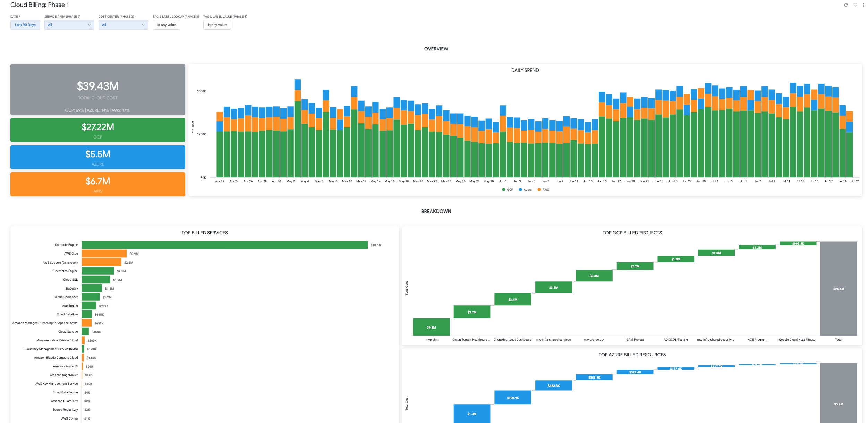The image size is (868, 423).
Task: Click the grey Total $26.6M GCP projects bar
Action: tap(839, 289)
